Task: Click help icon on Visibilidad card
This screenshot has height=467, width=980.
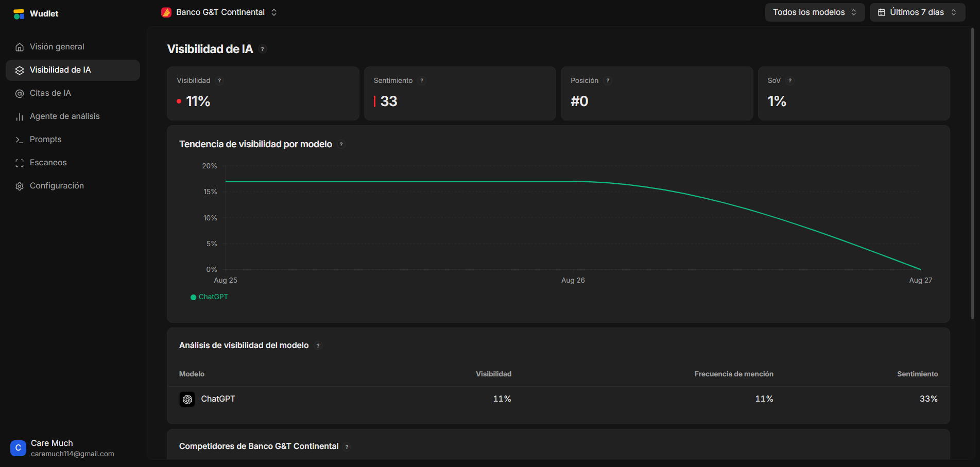Action: [219, 80]
